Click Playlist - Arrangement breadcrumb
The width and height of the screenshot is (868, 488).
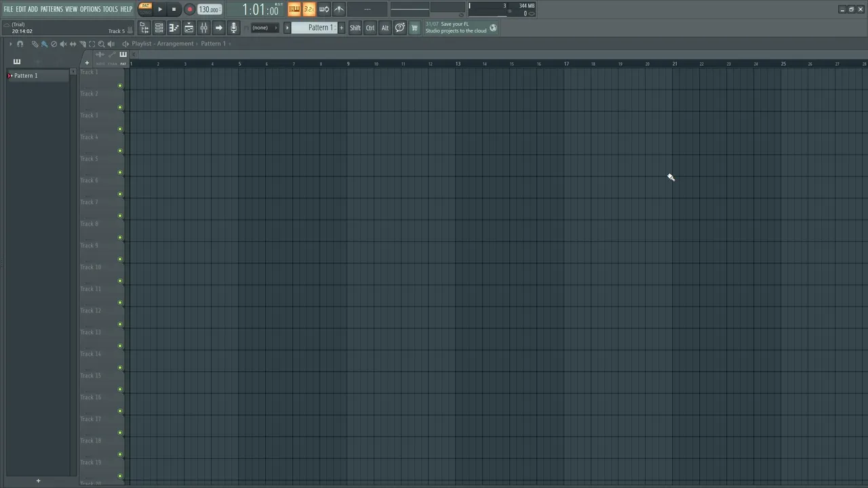pyautogui.click(x=163, y=44)
